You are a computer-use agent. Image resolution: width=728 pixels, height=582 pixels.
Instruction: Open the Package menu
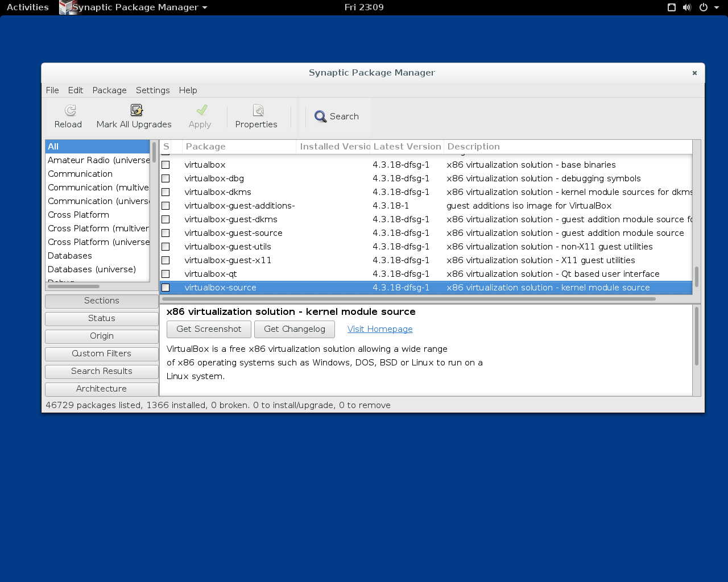pyautogui.click(x=110, y=90)
